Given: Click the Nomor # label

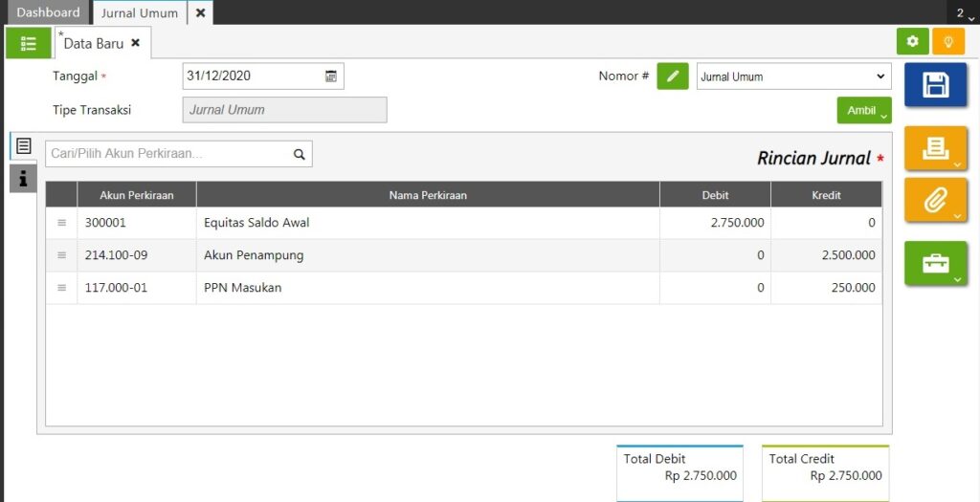Looking at the screenshot, I should tap(623, 76).
